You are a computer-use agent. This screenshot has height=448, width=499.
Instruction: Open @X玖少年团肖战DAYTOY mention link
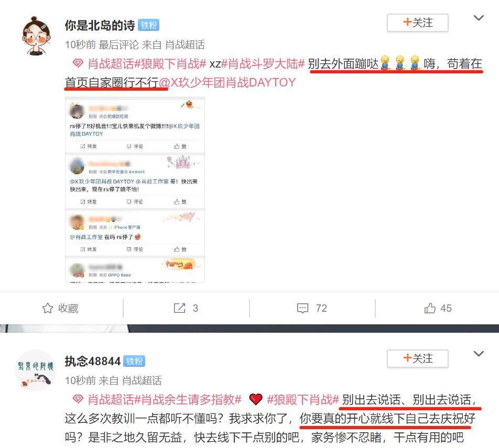(227, 82)
